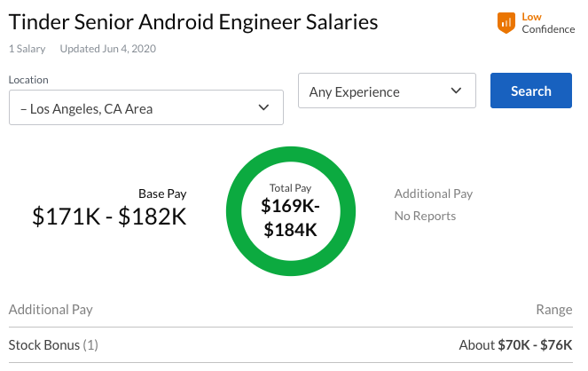Open the Location dropdown
This screenshot has width=588, height=371.
point(145,107)
